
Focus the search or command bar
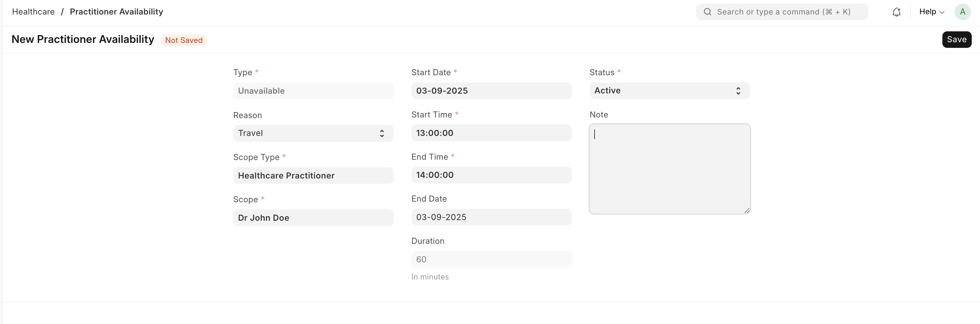(x=781, y=12)
